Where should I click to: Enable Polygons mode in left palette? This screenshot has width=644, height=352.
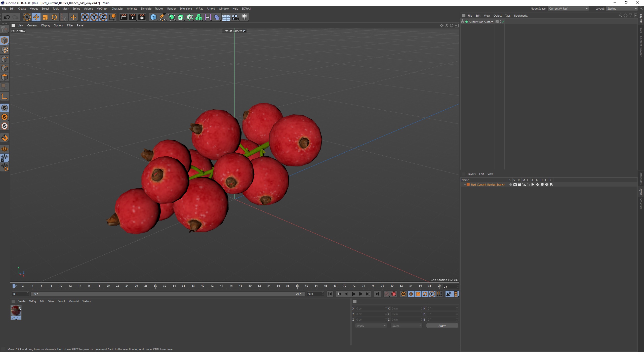[5, 77]
